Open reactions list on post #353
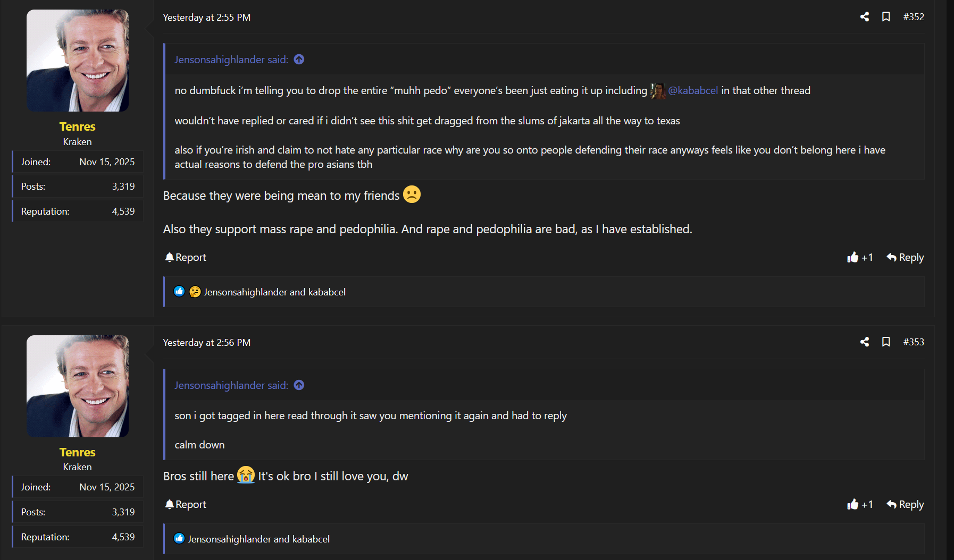954x560 pixels. pyautogui.click(x=258, y=539)
